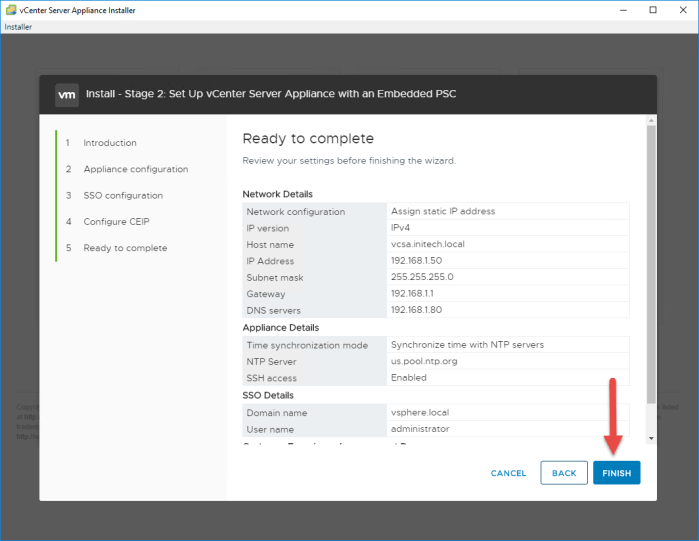Click the scrollbar down arrow in summary
The image size is (699, 541).
click(x=651, y=437)
